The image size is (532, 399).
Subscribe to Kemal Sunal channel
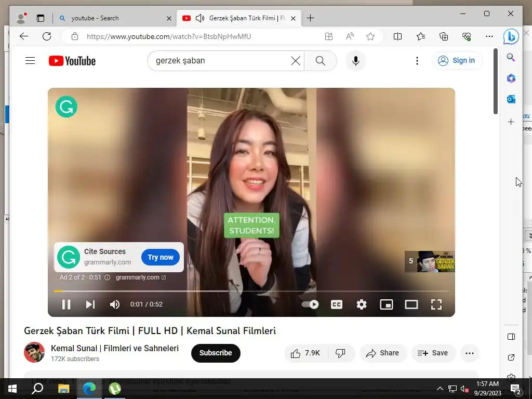(216, 353)
